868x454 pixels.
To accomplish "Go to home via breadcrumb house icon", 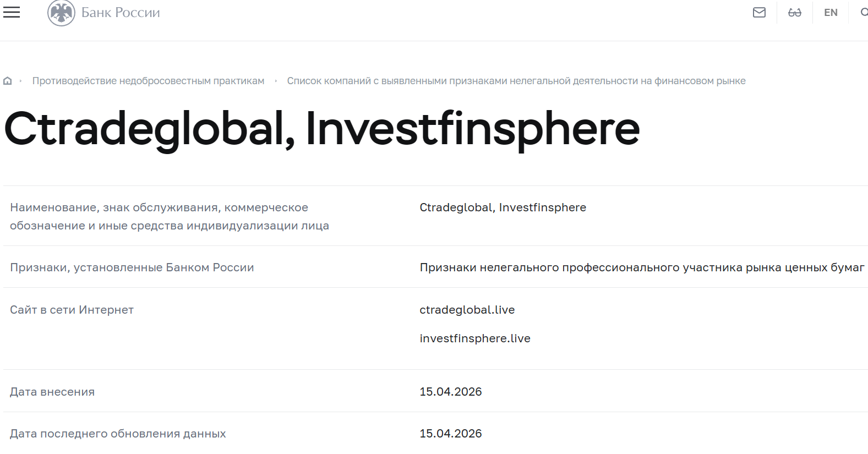I will click(x=8, y=81).
